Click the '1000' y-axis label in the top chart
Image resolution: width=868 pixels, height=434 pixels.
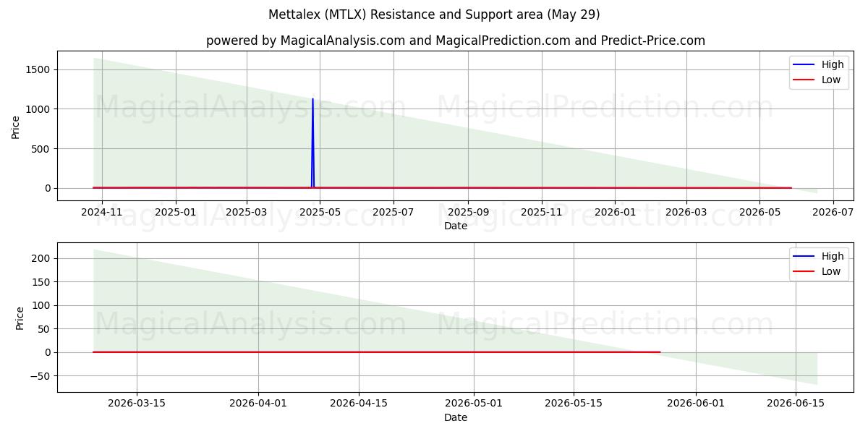point(38,109)
